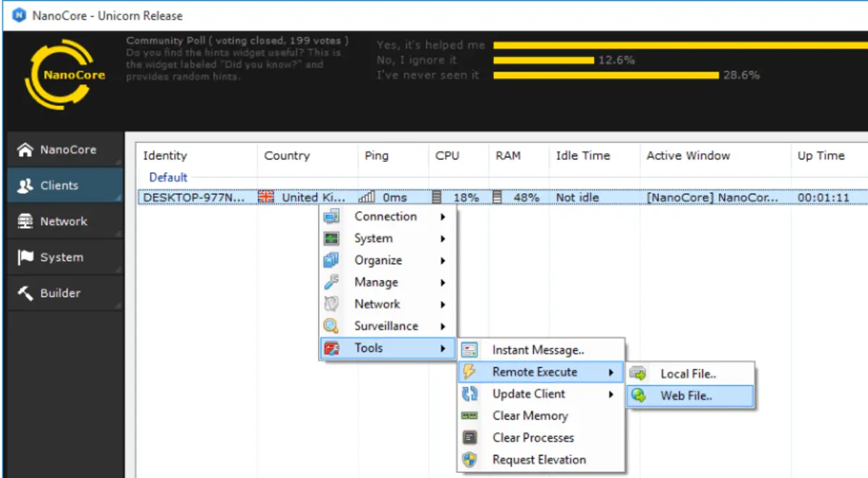This screenshot has height=478, width=868.
Task: Open the Update Client submenu
Action: point(540,394)
